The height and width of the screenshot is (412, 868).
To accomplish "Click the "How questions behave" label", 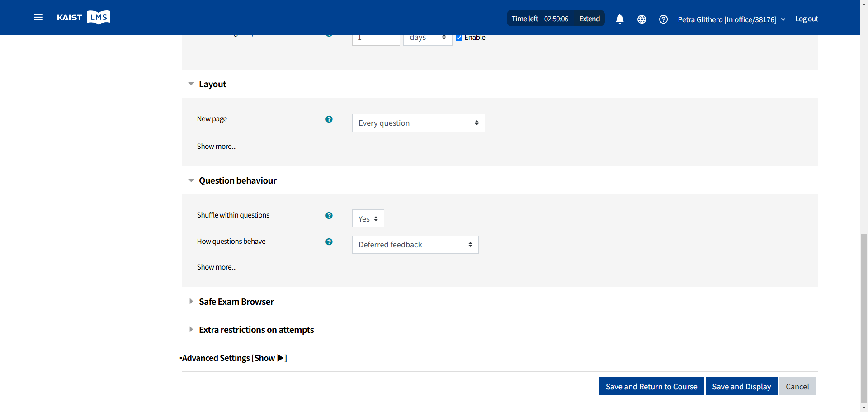I will point(231,242).
